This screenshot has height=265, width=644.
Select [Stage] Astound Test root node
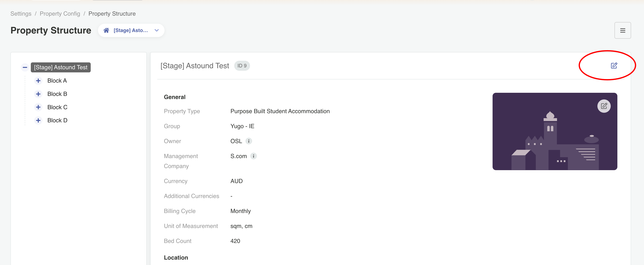(61, 67)
